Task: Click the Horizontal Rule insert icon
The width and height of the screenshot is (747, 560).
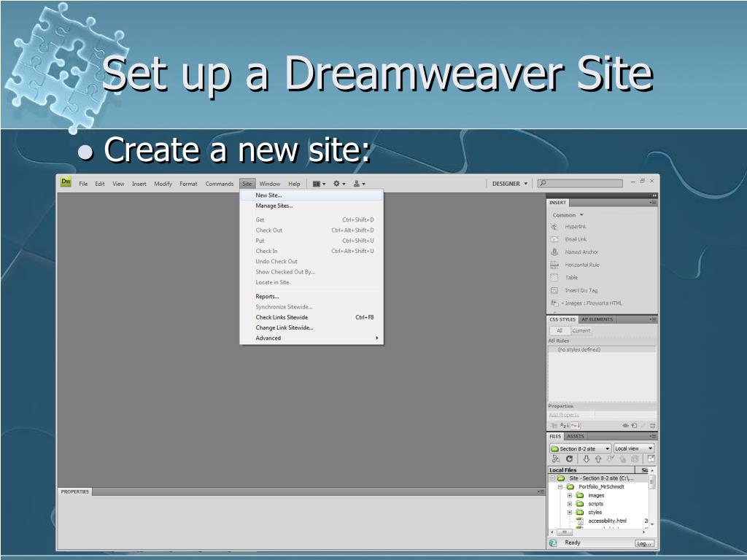Action: tap(554, 265)
